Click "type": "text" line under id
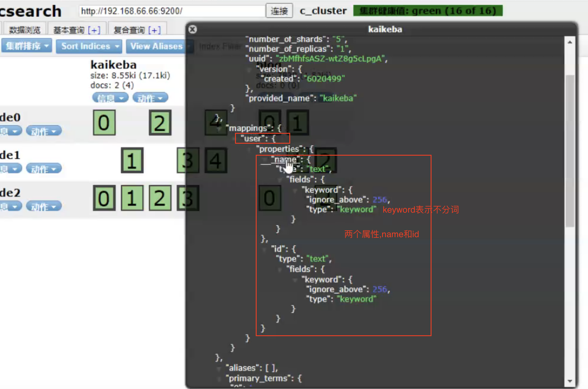588x389 pixels. 304,259
